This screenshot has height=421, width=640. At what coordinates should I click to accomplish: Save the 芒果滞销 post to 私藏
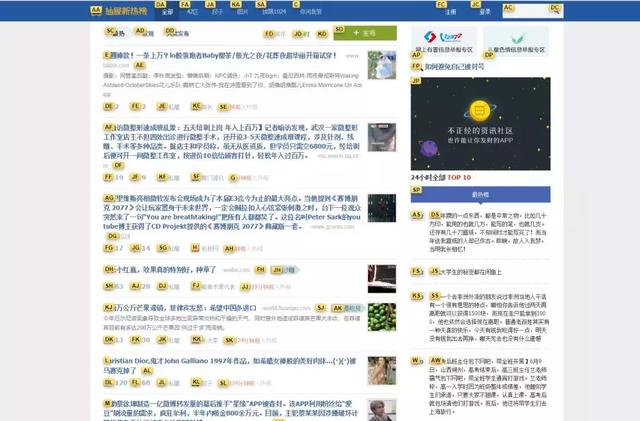[x=169, y=340]
